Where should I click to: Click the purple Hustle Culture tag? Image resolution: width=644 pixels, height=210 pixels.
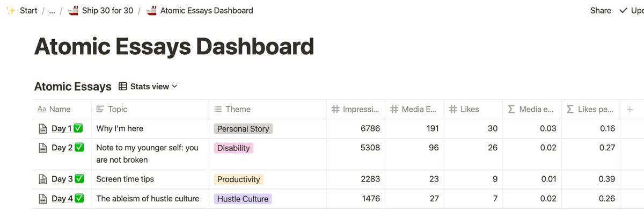(x=243, y=199)
